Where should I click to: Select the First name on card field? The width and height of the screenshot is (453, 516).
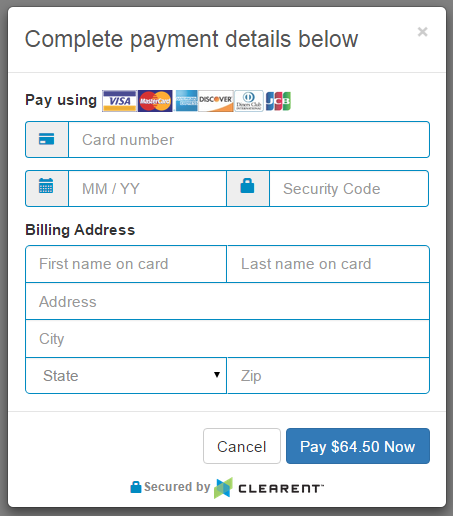[x=126, y=264]
